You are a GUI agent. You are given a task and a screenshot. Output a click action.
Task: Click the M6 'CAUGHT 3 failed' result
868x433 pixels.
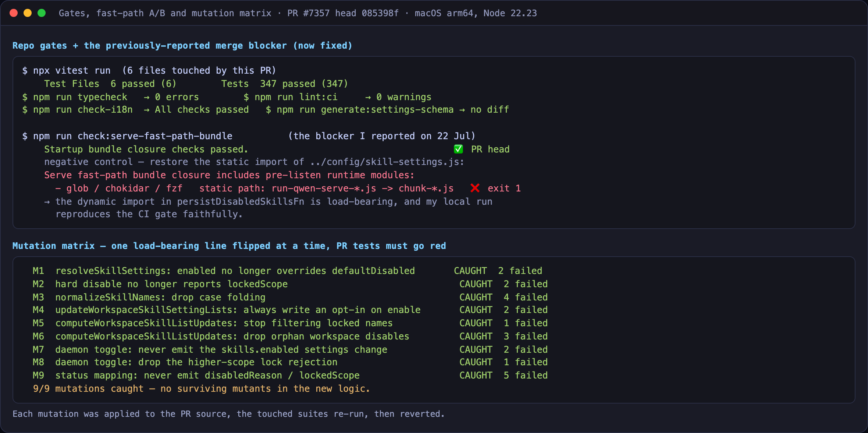pos(504,336)
